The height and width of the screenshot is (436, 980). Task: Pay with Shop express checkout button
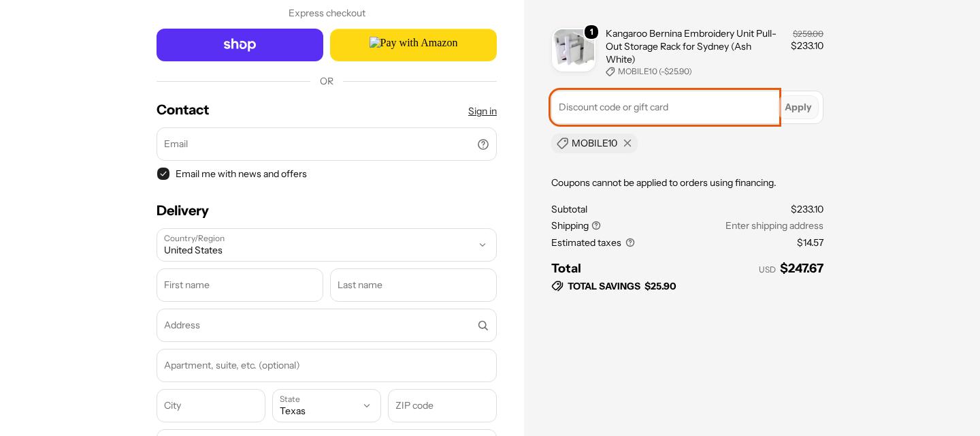240,45
